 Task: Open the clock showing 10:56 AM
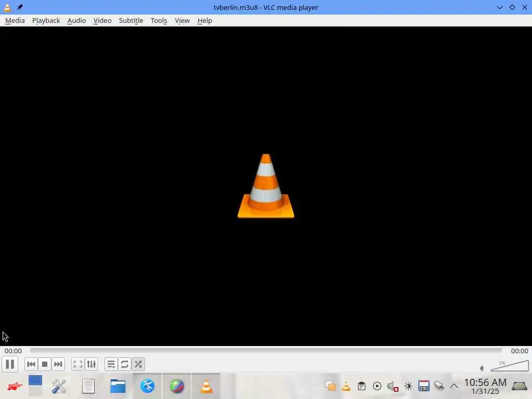point(485,386)
